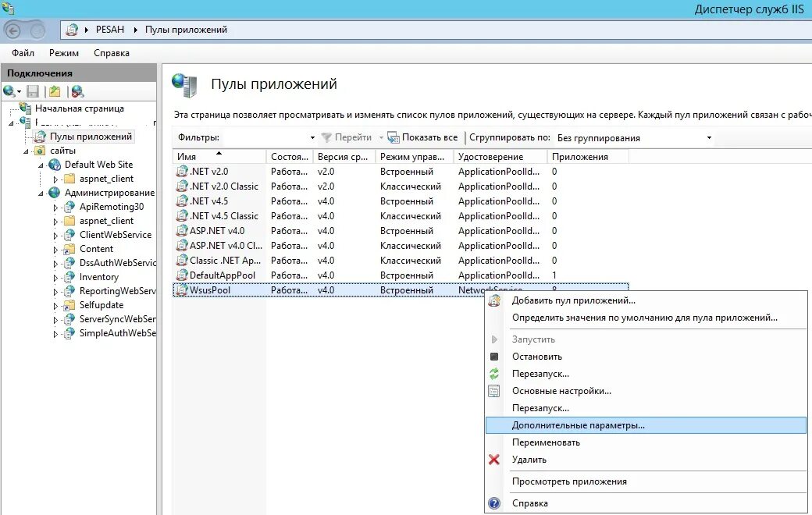
Task: Collapse the Default Web Site node
Action: tap(41, 165)
